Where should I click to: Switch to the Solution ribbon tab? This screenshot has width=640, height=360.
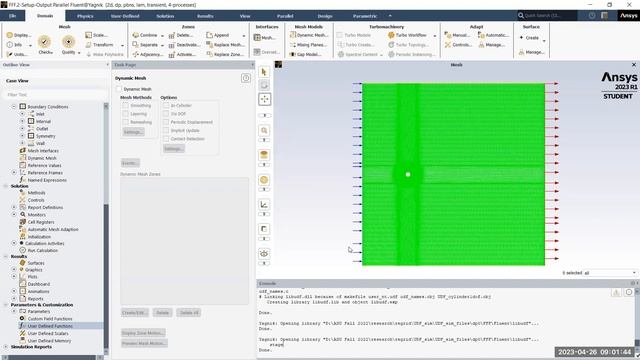165,16
